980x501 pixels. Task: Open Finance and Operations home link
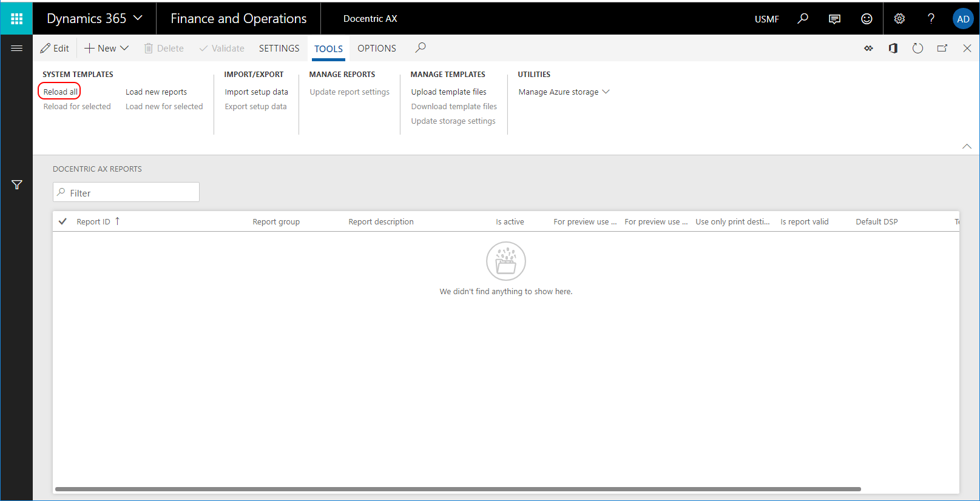238,19
